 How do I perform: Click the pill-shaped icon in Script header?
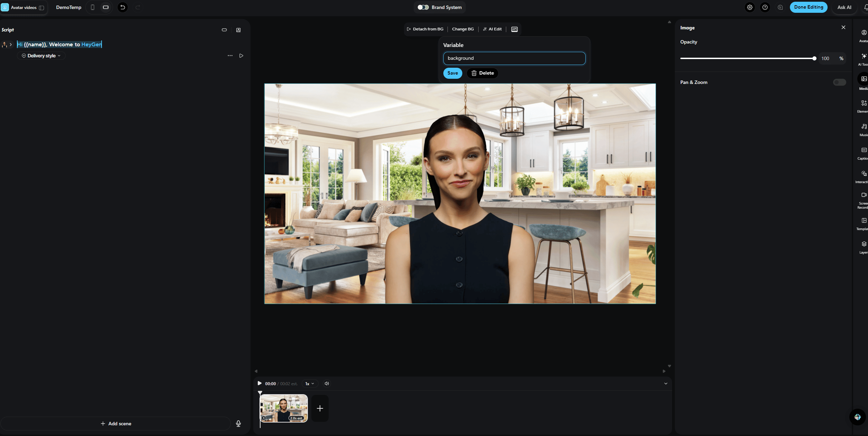[224, 30]
